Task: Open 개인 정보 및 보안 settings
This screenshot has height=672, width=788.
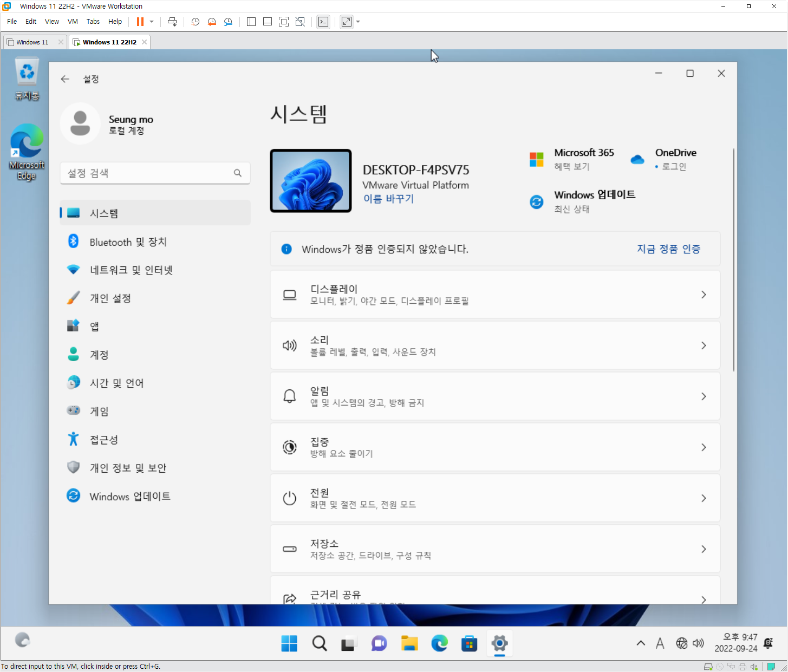Action: point(155,467)
